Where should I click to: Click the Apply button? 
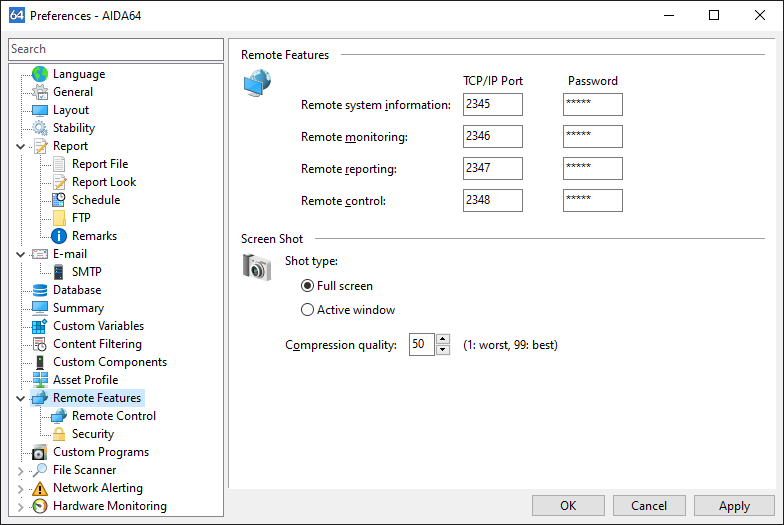click(734, 506)
